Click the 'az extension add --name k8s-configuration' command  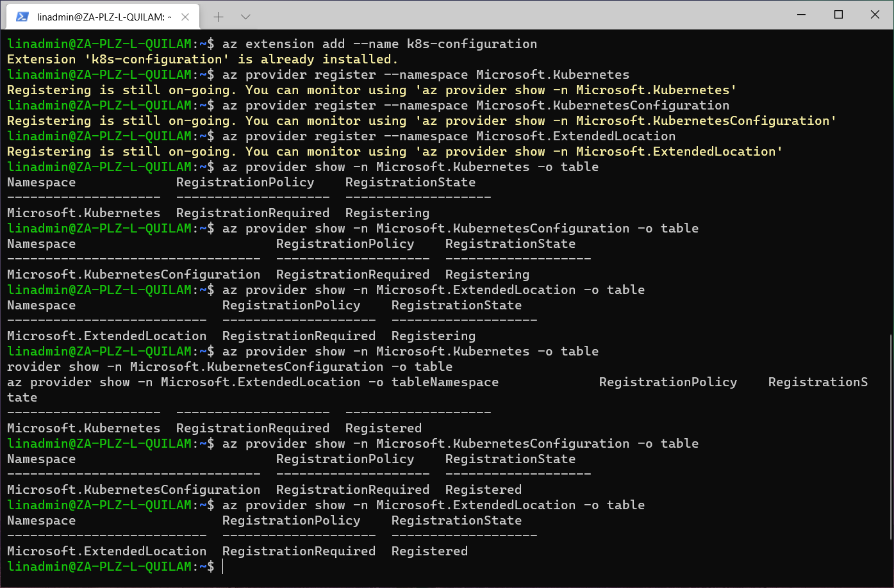click(380, 44)
